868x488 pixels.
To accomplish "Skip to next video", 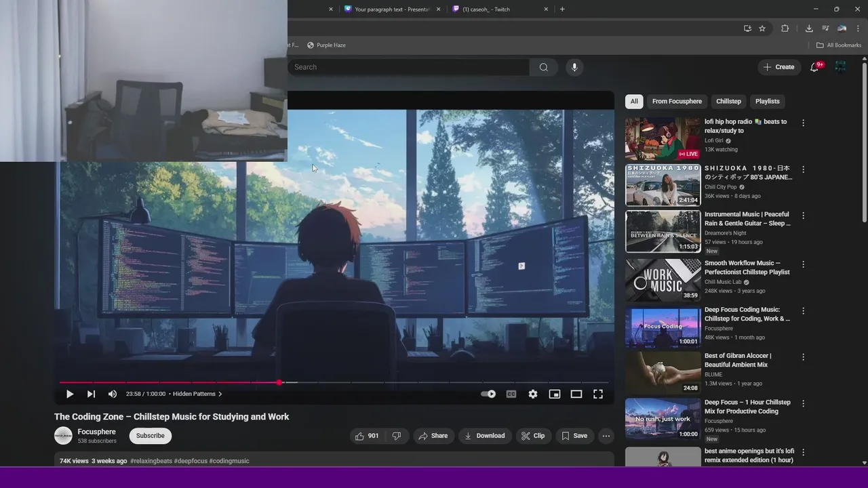I will pos(91,394).
